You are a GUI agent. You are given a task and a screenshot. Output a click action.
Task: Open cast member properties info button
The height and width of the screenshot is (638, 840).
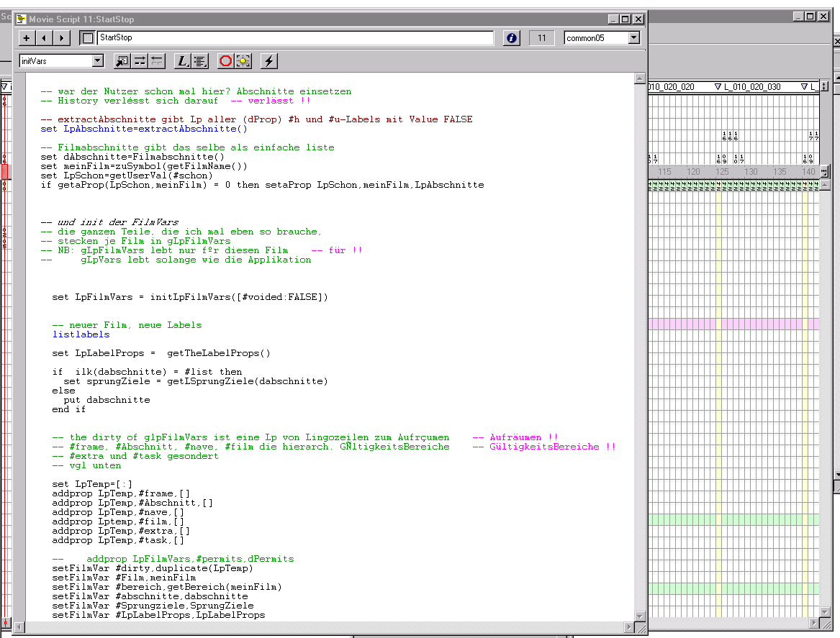512,38
